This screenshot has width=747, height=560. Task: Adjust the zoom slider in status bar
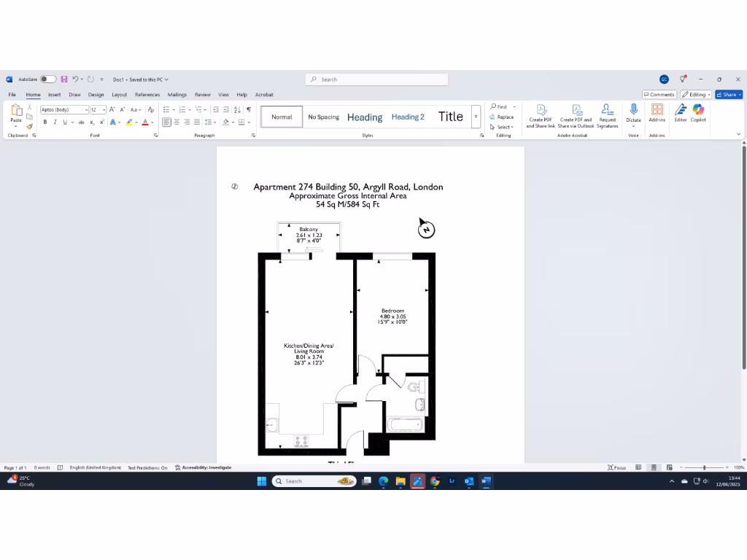tap(704, 467)
